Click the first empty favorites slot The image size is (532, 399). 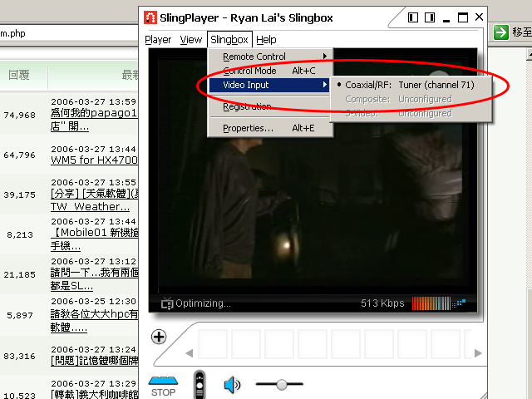[213, 343]
